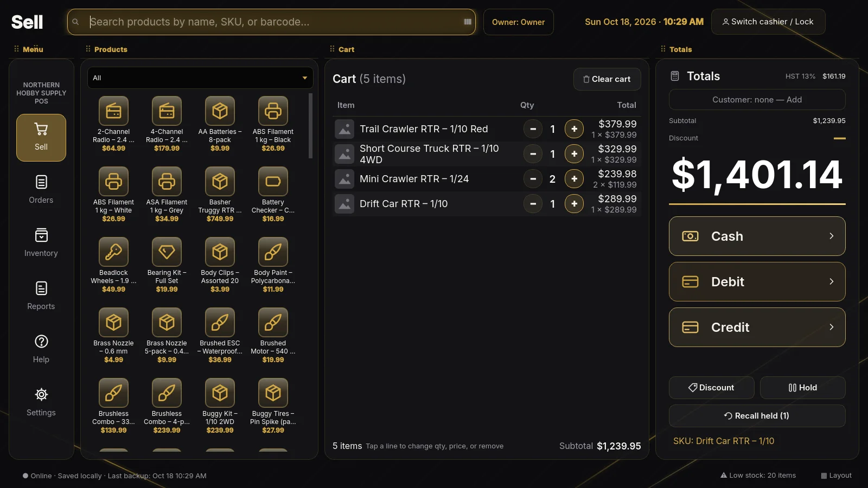
Task: Add 2-Channel Radio product to cart
Action: (x=113, y=124)
